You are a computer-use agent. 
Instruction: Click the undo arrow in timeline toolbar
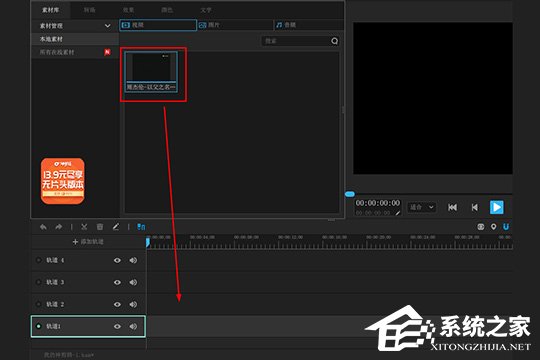click(x=43, y=227)
